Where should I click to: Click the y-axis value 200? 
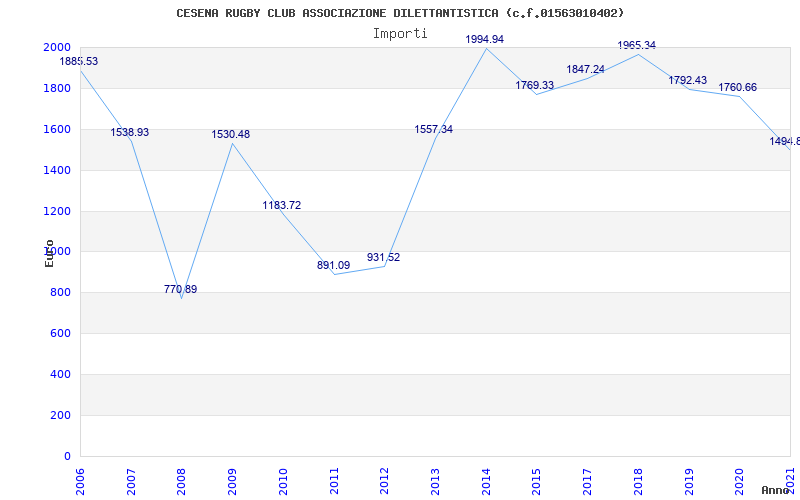pos(60,415)
